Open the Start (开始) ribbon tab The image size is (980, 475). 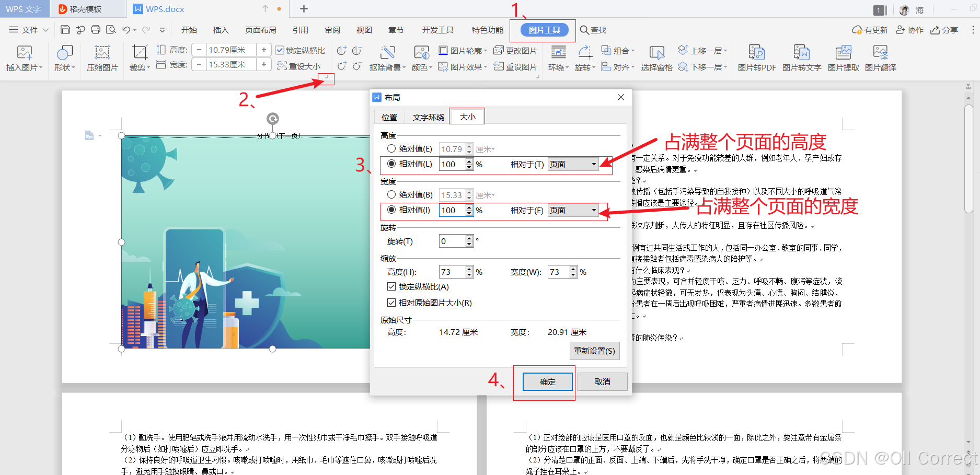[x=189, y=30]
